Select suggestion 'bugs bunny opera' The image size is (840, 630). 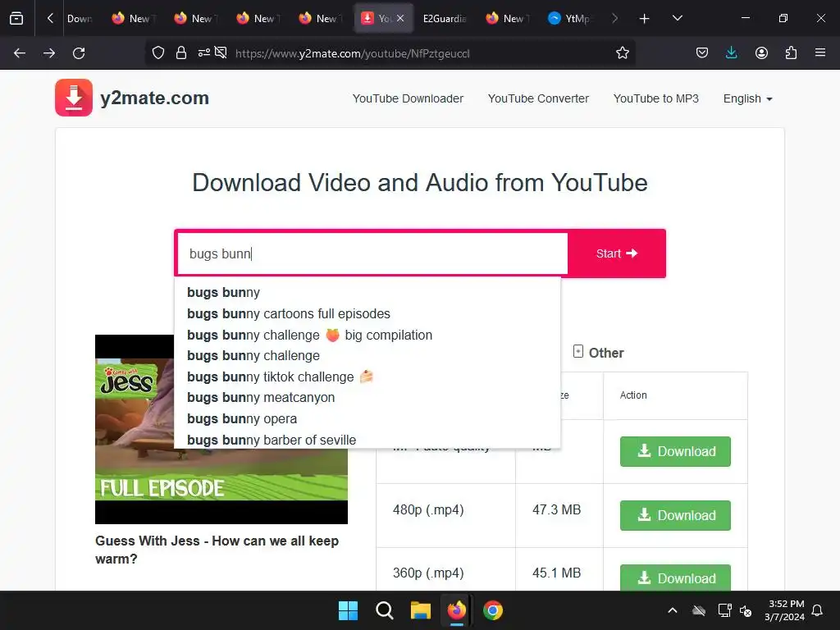367,419
